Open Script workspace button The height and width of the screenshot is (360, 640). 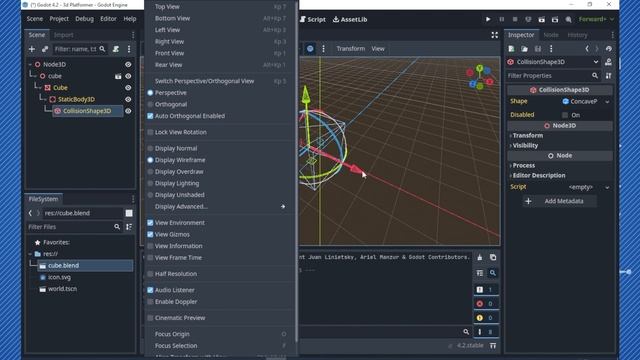(313, 19)
